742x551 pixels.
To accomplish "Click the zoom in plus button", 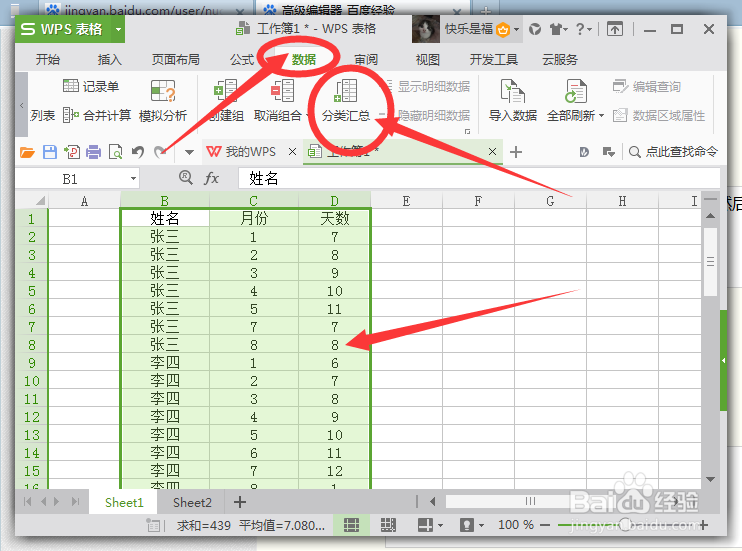I will point(704,524).
